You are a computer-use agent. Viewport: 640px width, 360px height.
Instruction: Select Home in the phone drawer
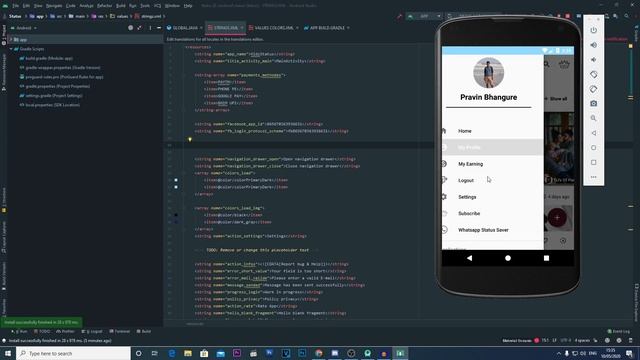pos(492,131)
